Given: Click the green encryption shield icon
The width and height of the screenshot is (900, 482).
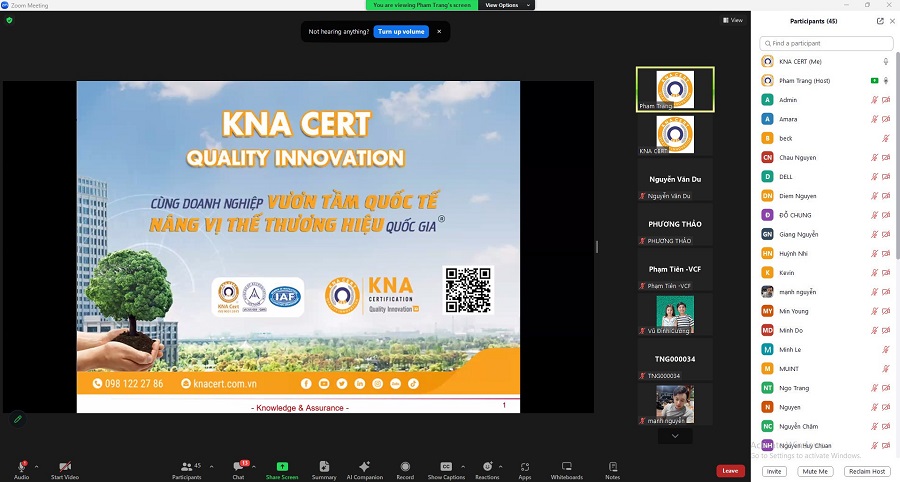Looking at the screenshot, I should click(x=9, y=20).
